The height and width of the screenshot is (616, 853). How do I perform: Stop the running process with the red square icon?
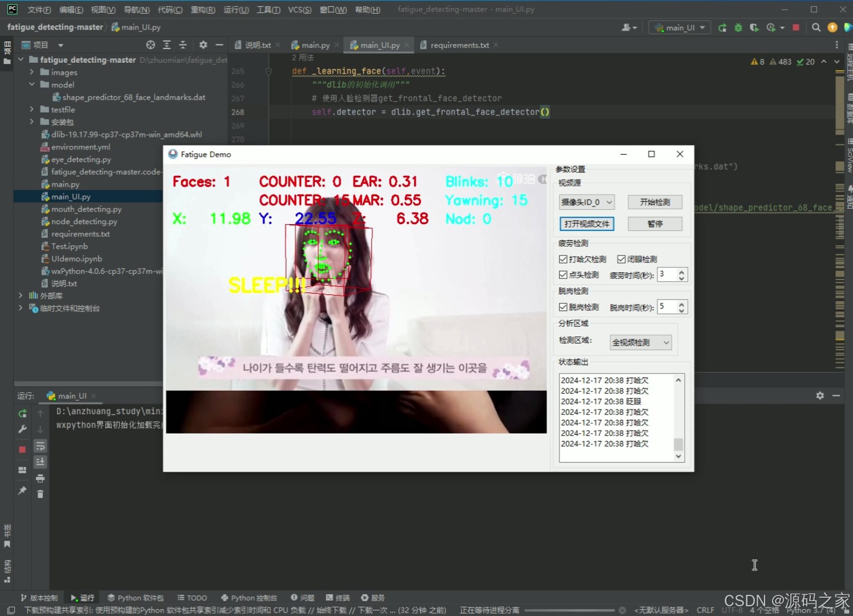(x=795, y=27)
